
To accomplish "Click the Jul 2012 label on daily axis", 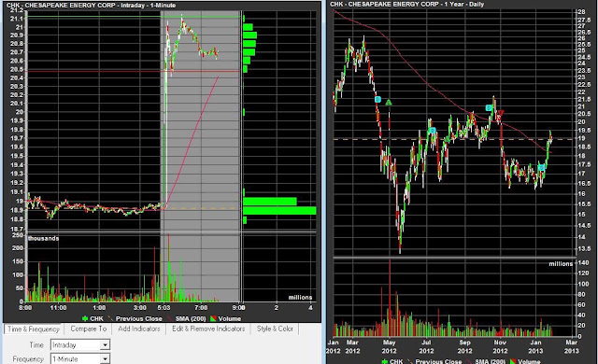I will click(x=426, y=347).
